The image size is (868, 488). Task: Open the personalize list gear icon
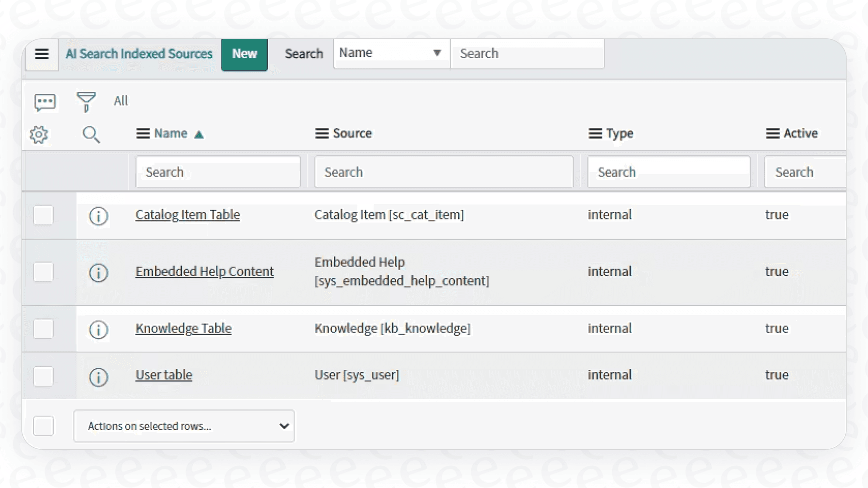coord(39,134)
